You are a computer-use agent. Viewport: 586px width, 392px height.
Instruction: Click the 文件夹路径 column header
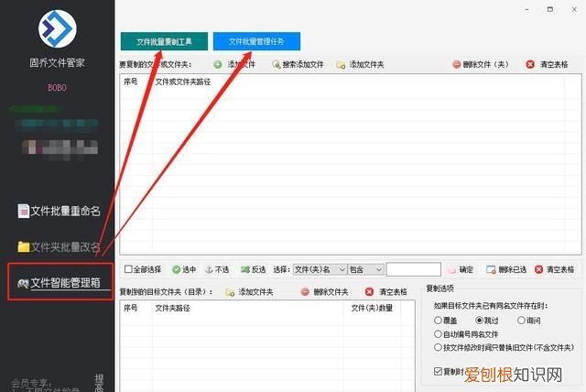coord(173,308)
